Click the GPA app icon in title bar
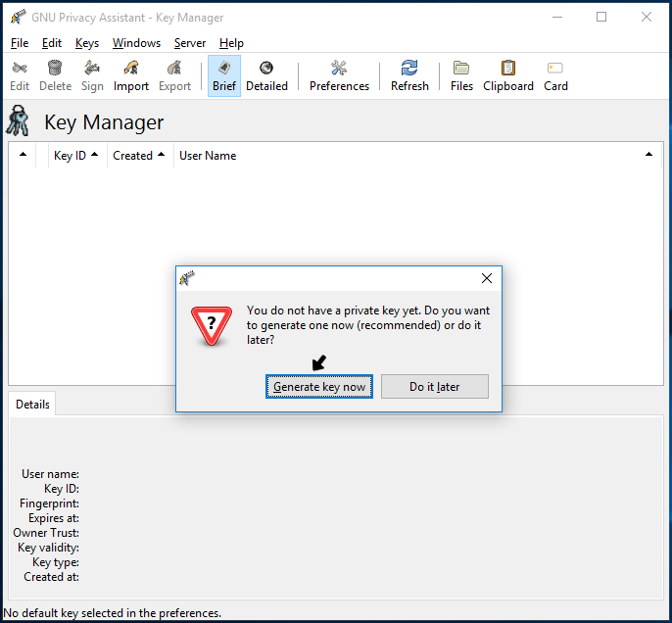672x623 pixels. [18, 17]
